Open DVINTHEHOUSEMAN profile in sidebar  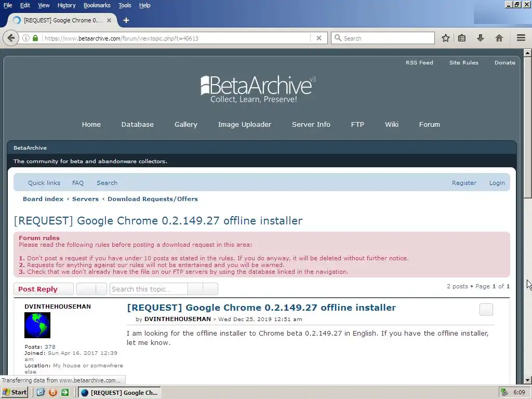click(x=58, y=307)
